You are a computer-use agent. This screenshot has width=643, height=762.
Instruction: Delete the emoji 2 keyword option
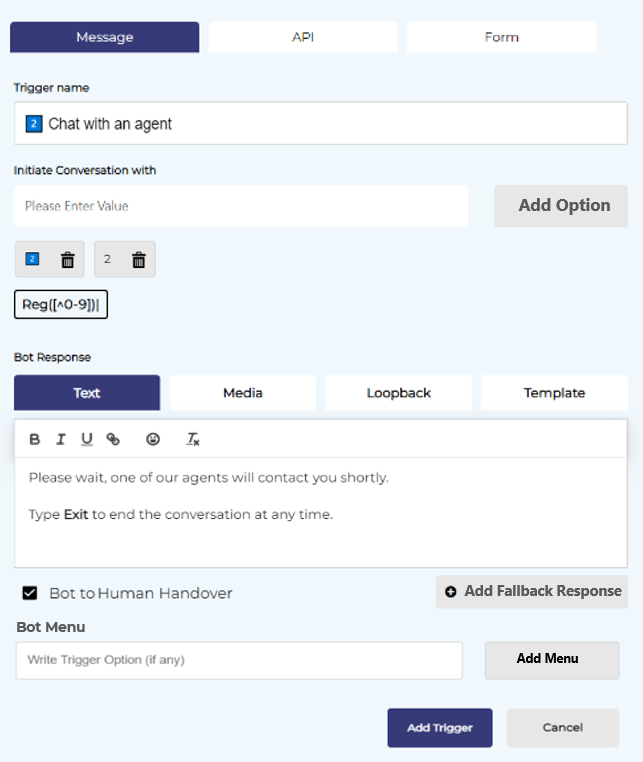coord(68,260)
